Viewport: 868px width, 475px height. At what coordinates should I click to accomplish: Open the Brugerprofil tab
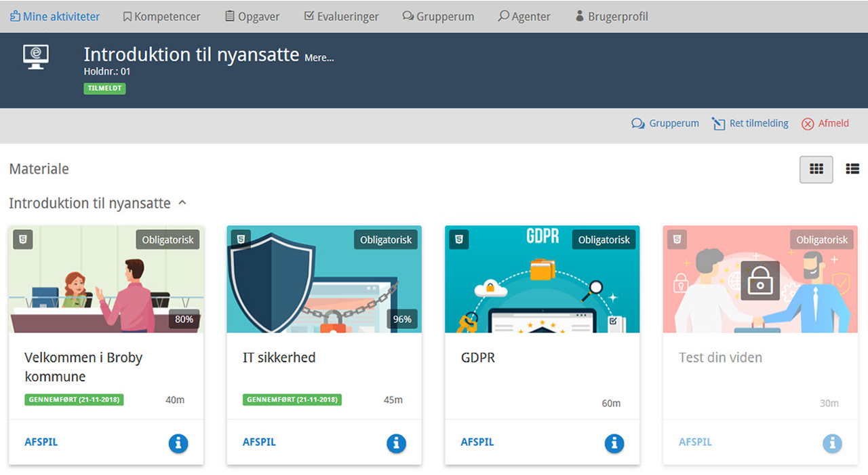(x=612, y=16)
